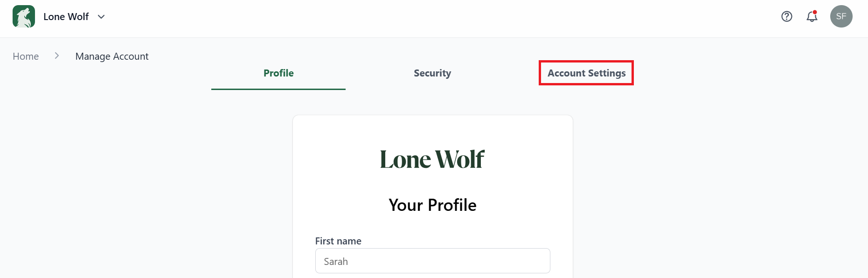The height and width of the screenshot is (278, 868).
Task: Click the wolf head emblem in header
Action: [23, 16]
